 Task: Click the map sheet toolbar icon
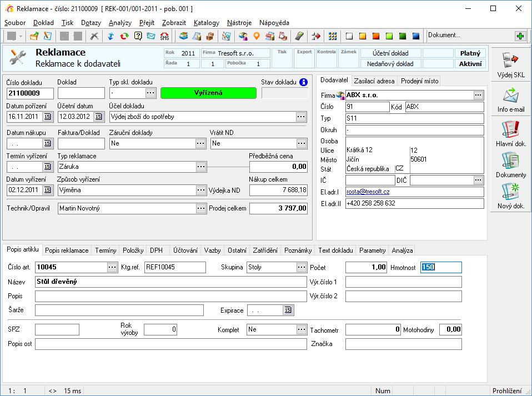pyautogui.click(x=227, y=36)
